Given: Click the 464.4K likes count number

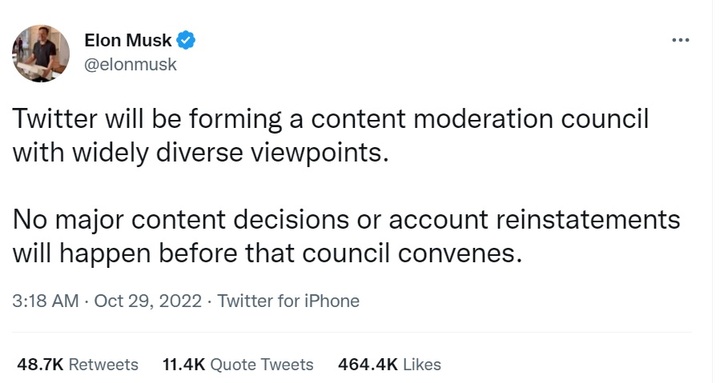Looking at the screenshot, I should click(x=368, y=365).
